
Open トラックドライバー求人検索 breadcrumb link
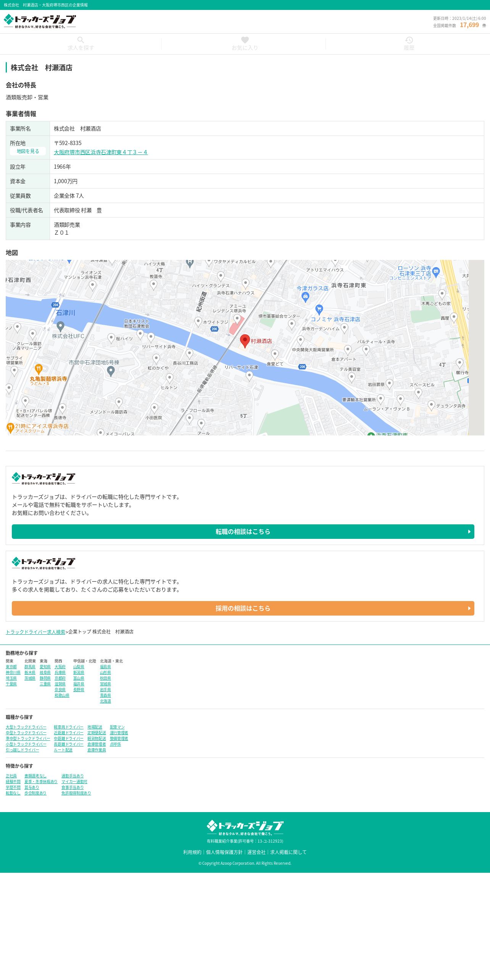35,632
